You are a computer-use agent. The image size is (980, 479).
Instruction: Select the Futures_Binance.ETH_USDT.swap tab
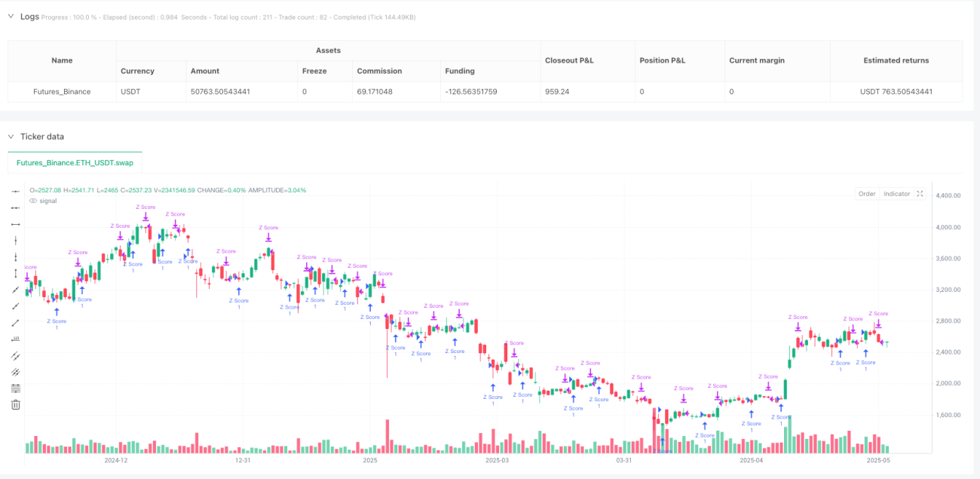(x=75, y=162)
